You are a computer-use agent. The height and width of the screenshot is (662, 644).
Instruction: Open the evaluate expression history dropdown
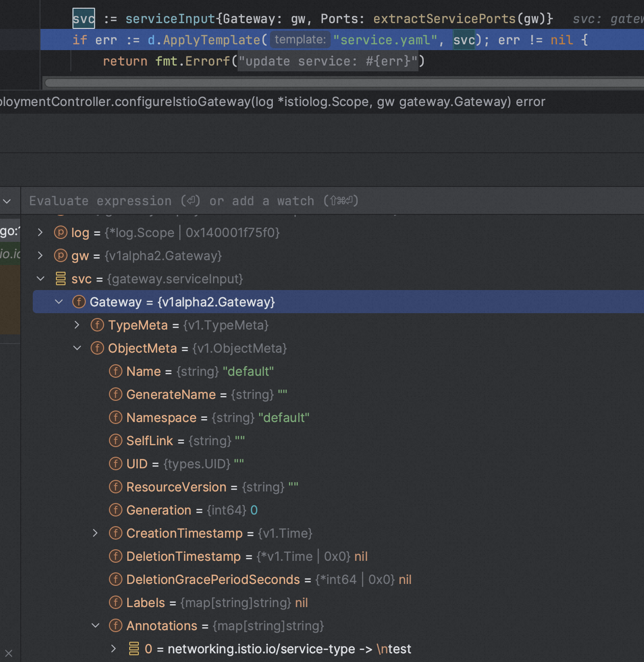pyautogui.click(x=7, y=201)
